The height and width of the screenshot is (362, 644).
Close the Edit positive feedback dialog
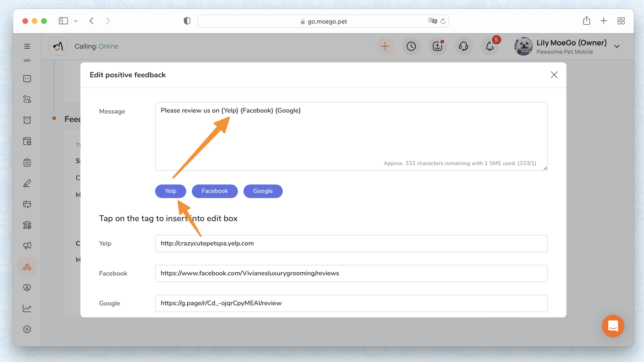(x=554, y=75)
